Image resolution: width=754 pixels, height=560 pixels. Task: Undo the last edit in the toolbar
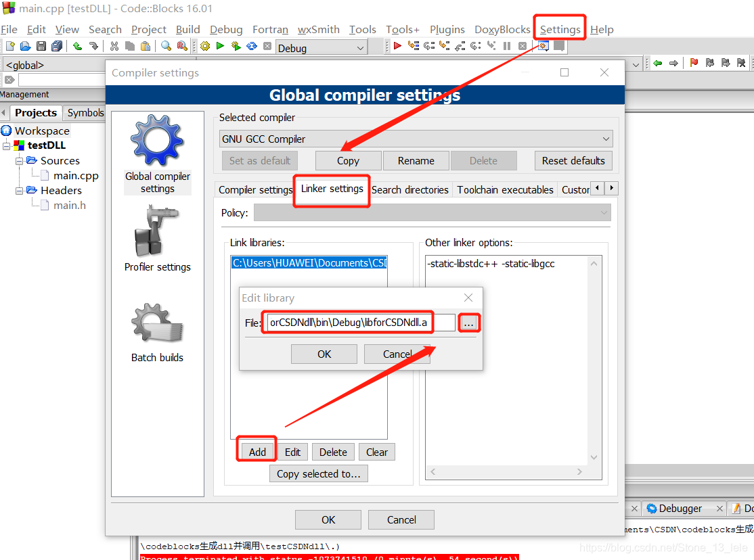(77, 46)
